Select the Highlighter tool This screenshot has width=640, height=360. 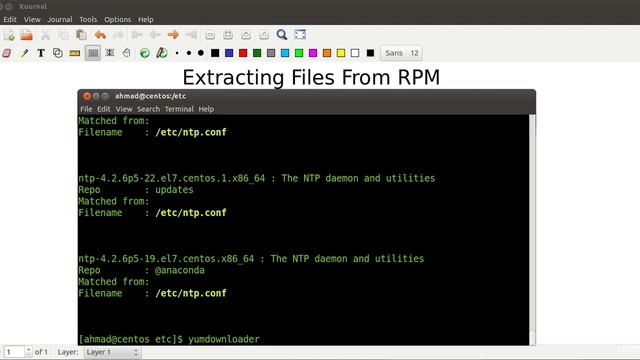24,53
